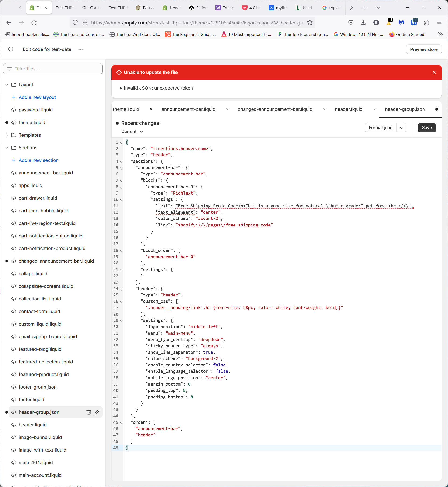Click Add a new section link
The width and height of the screenshot is (448, 487).
pyautogui.click(x=38, y=160)
